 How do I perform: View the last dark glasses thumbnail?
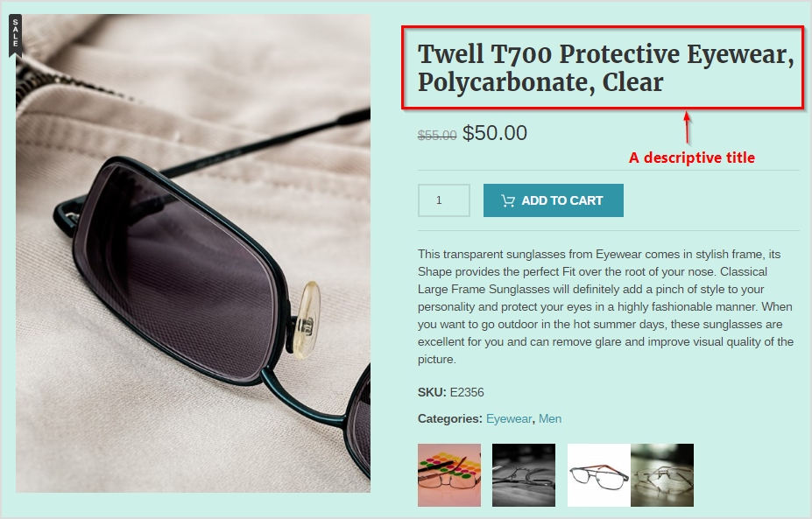pyautogui.click(x=662, y=475)
